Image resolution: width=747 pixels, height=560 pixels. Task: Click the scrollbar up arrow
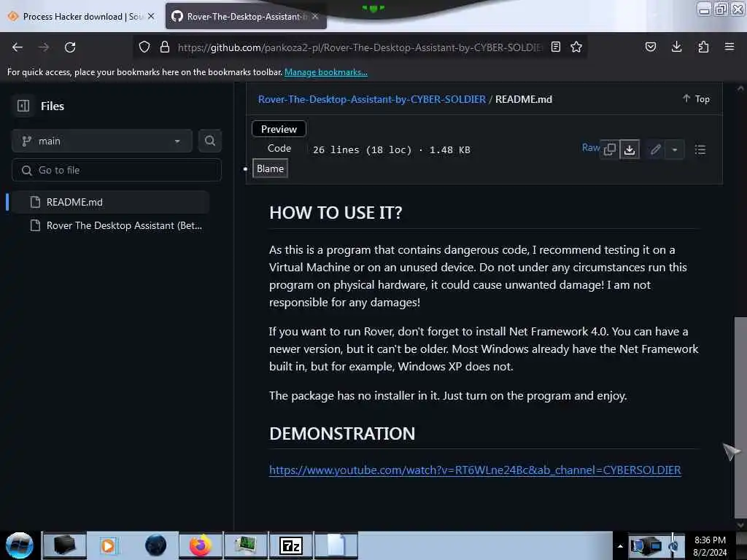[740, 88]
